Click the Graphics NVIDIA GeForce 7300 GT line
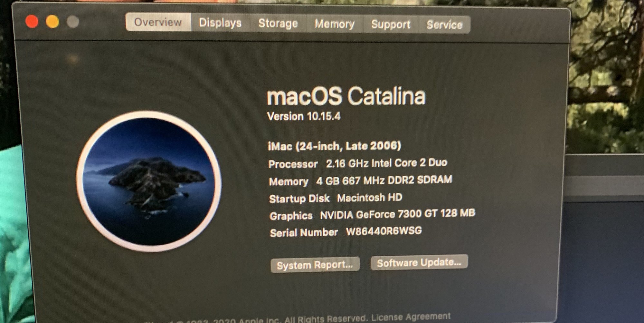 [x=372, y=214]
